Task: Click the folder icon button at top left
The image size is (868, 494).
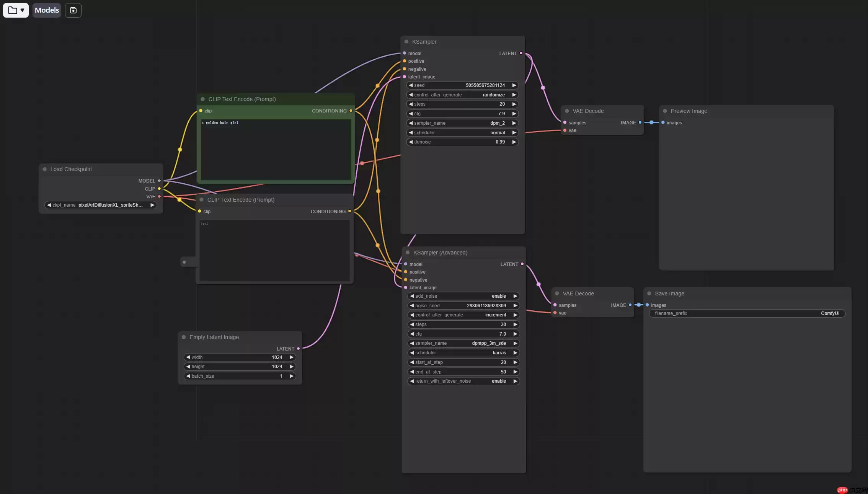Action: click(13, 10)
